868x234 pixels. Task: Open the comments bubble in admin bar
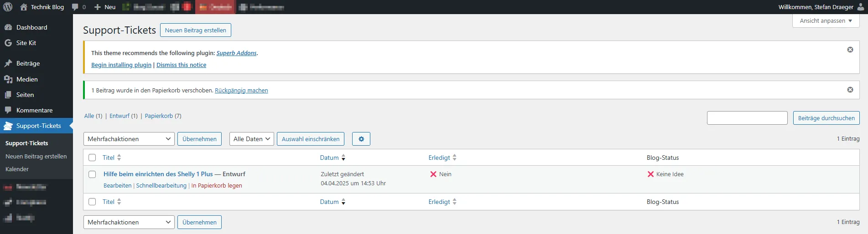pyautogui.click(x=78, y=7)
